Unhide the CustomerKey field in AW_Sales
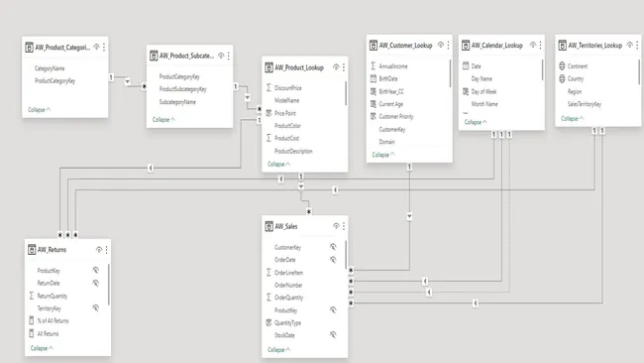The height and width of the screenshot is (363, 644). click(333, 247)
